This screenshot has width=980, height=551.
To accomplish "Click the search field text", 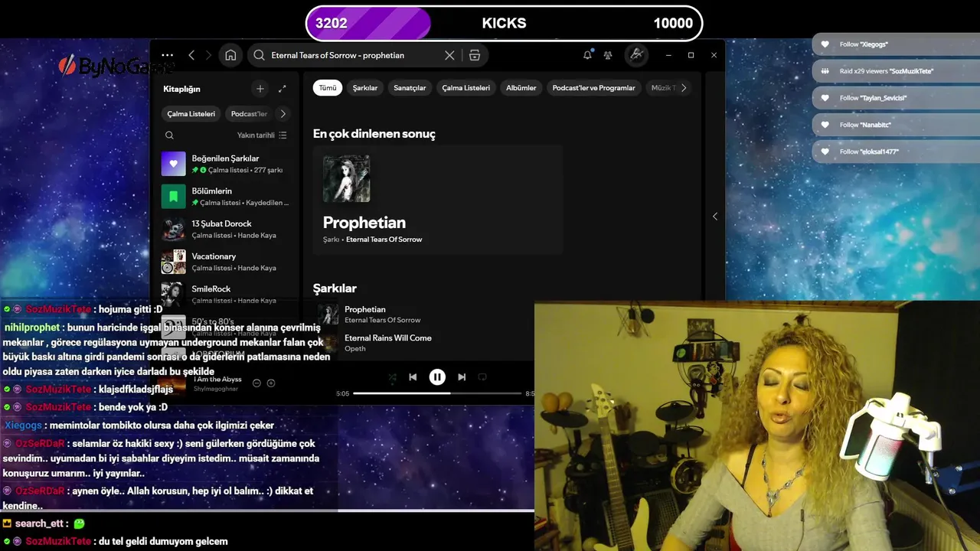I will [338, 55].
